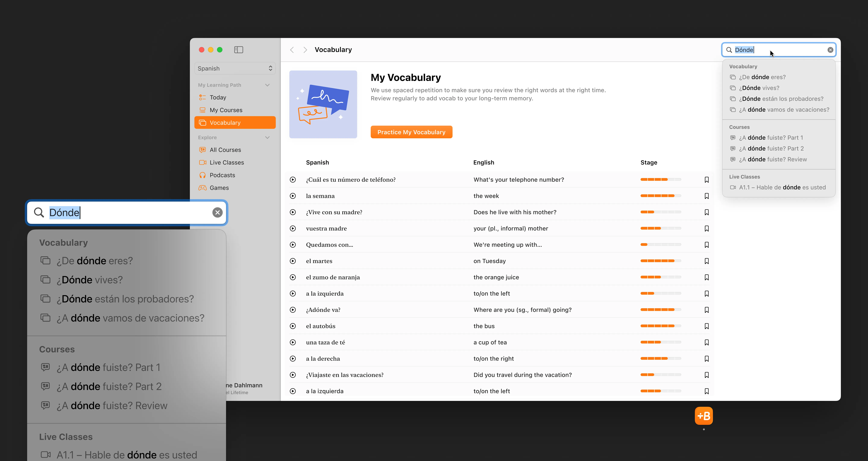Click the phrase a la derecha
Viewport: 868px width, 461px height.
click(x=323, y=359)
